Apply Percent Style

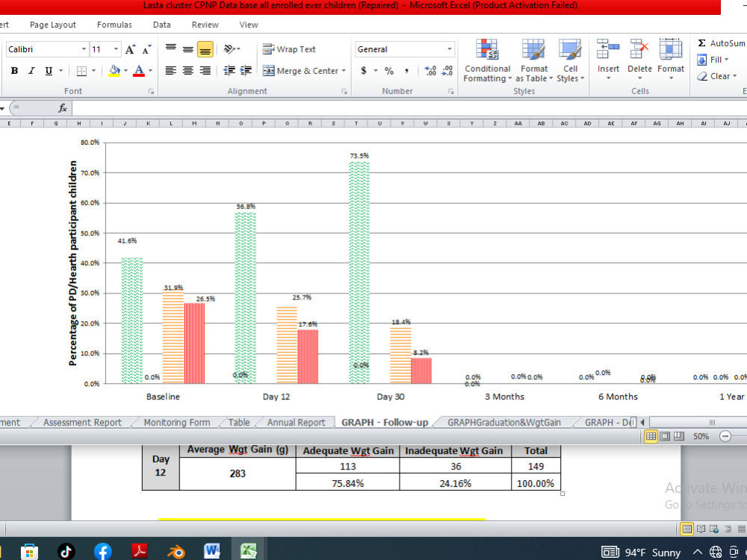[389, 71]
